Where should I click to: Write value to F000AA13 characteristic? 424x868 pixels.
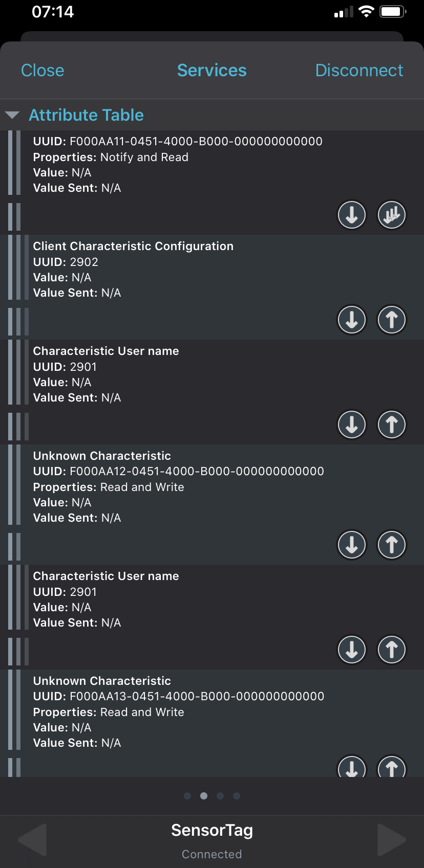pos(392,767)
